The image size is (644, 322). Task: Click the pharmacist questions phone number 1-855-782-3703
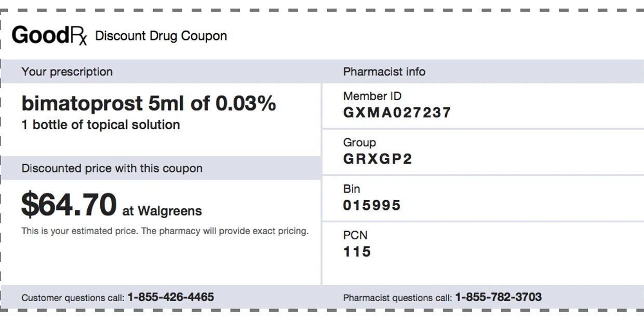click(x=498, y=297)
